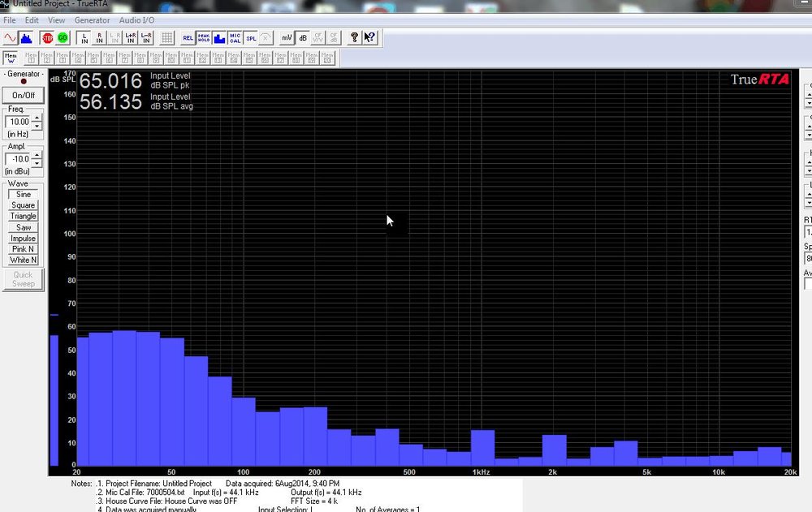The width and height of the screenshot is (812, 512).
Task: Open the File menu
Action: 9,20
